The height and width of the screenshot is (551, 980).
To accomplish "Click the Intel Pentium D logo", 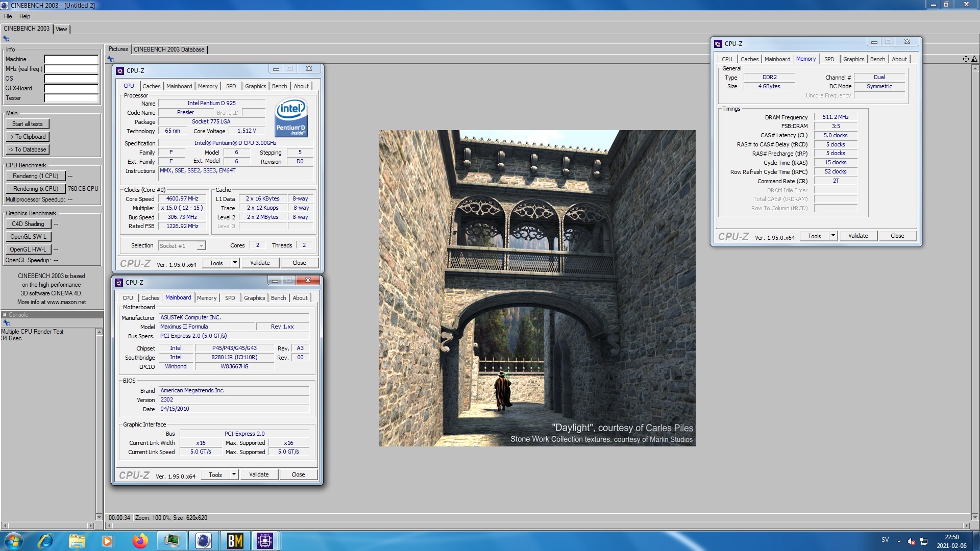I will (x=291, y=117).
